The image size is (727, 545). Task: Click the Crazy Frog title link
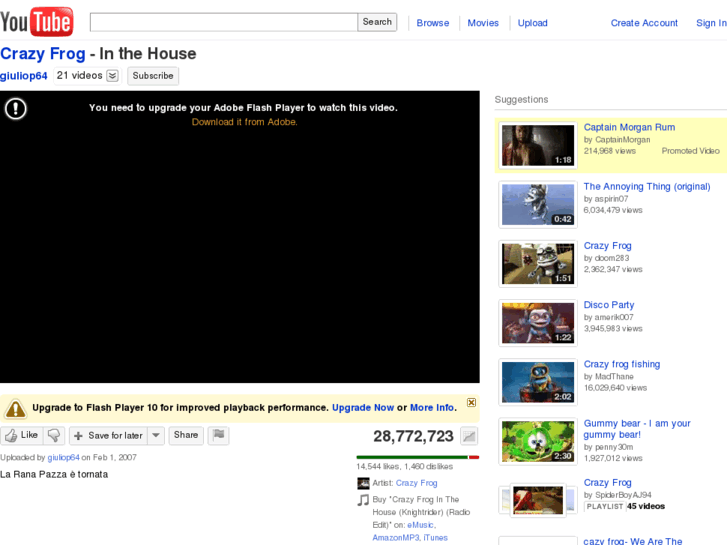43,54
